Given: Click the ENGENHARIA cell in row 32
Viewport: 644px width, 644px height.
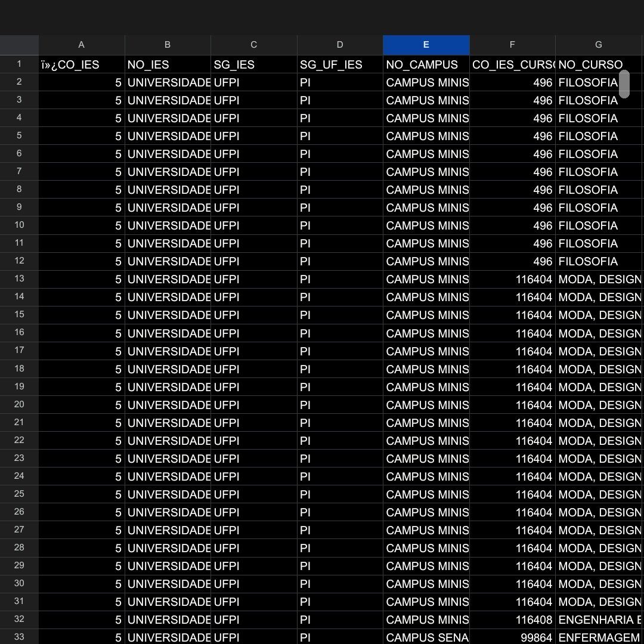Looking at the screenshot, I should [x=599, y=620].
